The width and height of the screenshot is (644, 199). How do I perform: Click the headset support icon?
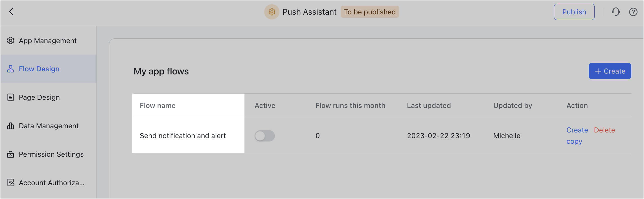615,12
